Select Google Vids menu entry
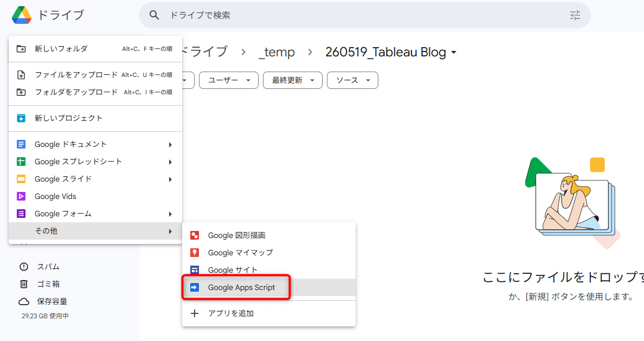The height and width of the screenshot is (341, 644). [x=95, y=196]
